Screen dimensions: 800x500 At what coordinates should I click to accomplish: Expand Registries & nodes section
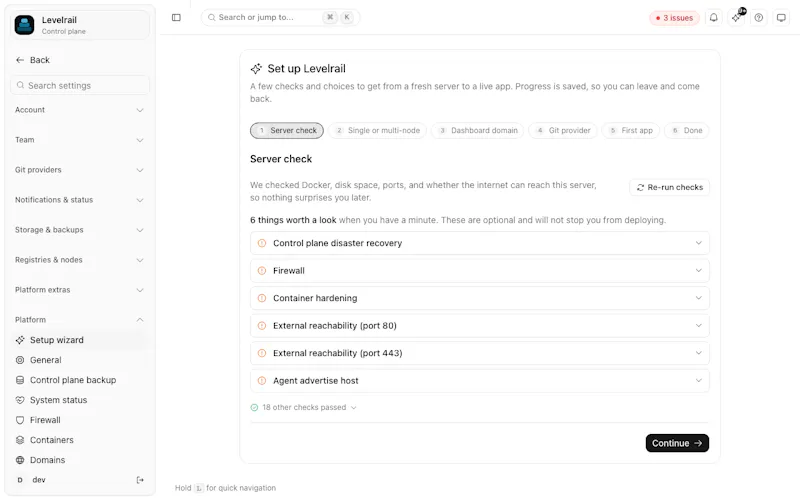79,260
